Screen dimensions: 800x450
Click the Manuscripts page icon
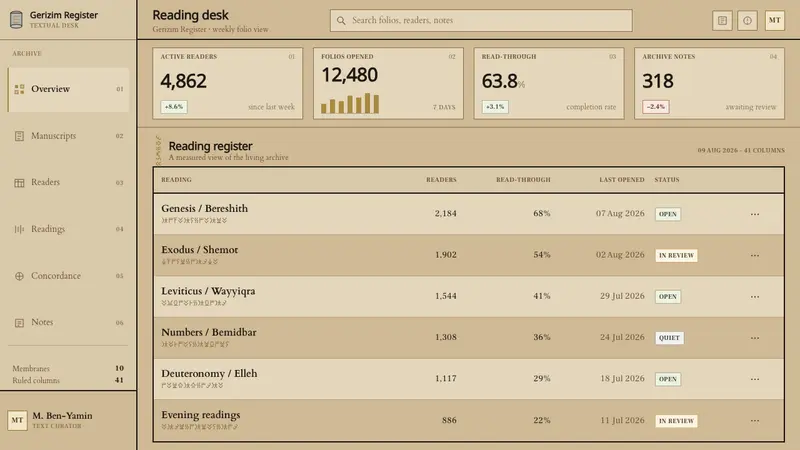tap(19, 136)
